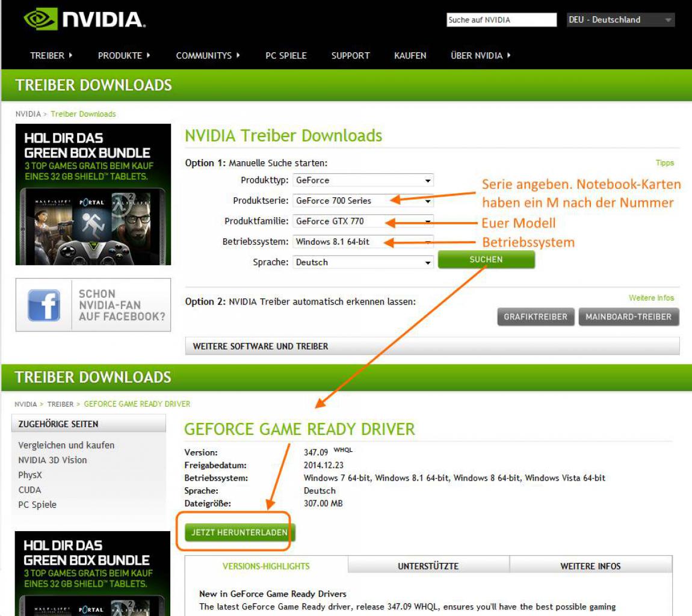The height and width of the screenshot is (616, 692).
Task: Click the NVIDIA logo
Action: pos(84,19)
